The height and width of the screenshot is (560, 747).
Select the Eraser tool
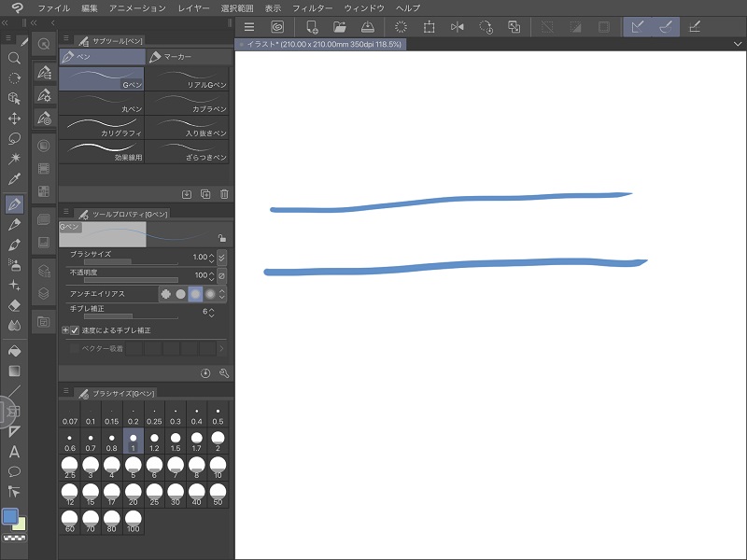[14, 305]
